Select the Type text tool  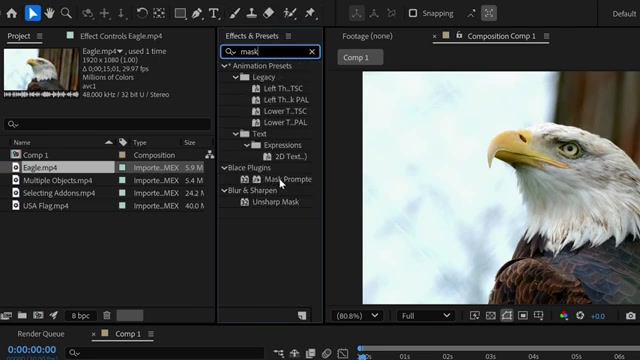[x=214, y=13]
